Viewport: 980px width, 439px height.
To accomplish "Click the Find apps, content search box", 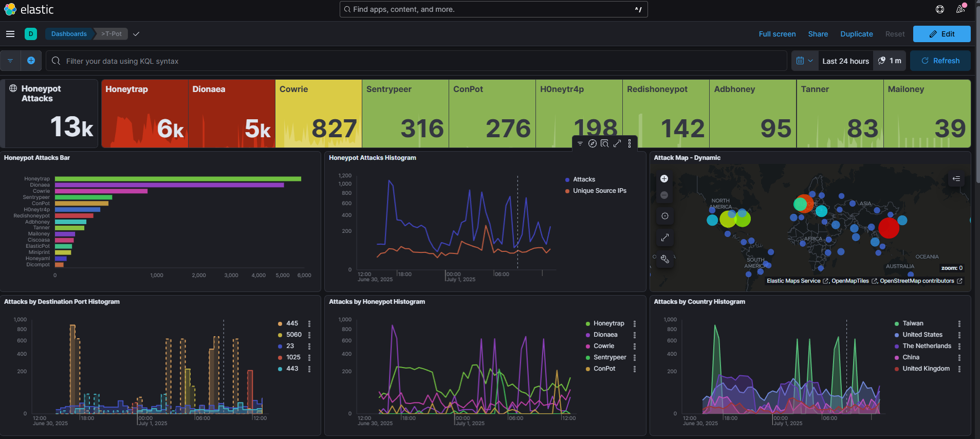I will click(x=493, y=9).
